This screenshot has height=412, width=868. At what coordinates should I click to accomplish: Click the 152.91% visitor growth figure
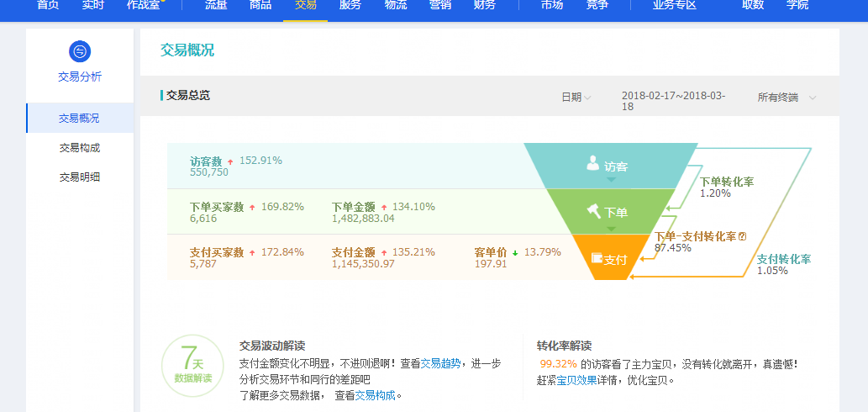(260, 161)
